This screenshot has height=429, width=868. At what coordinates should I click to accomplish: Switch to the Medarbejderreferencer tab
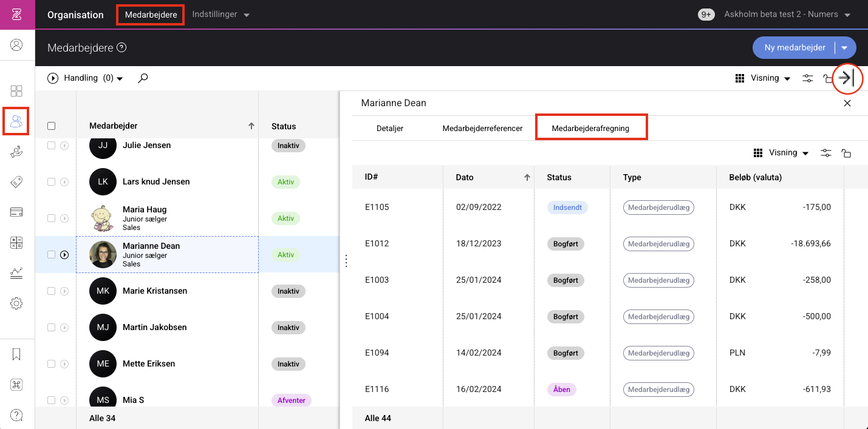pyautogui.click(x=482, y=128)
